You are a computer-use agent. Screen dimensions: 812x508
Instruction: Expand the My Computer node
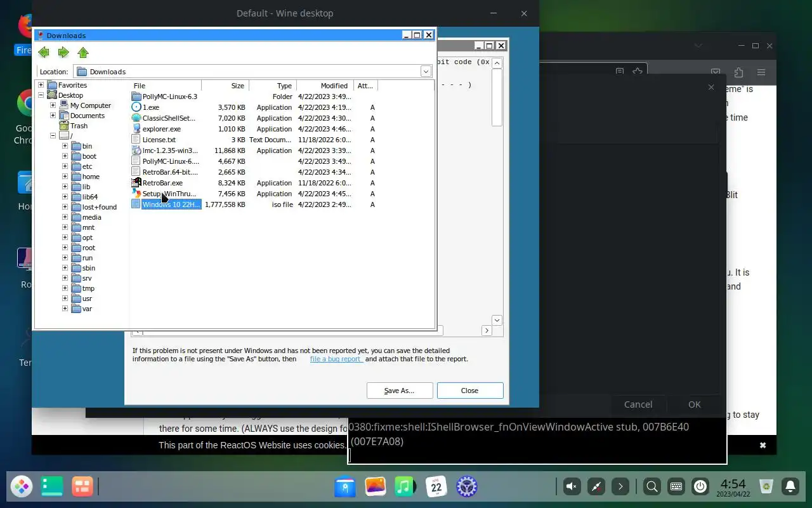(53, 105)
